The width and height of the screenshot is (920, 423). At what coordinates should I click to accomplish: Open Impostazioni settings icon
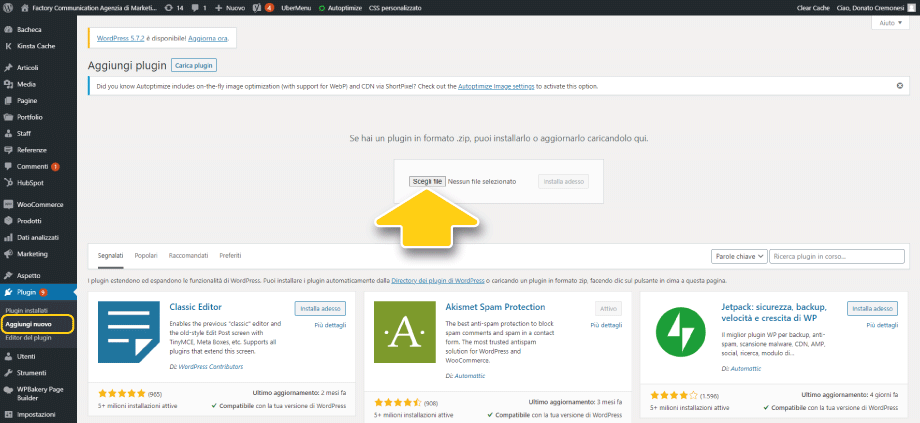(x=8, y=414)
